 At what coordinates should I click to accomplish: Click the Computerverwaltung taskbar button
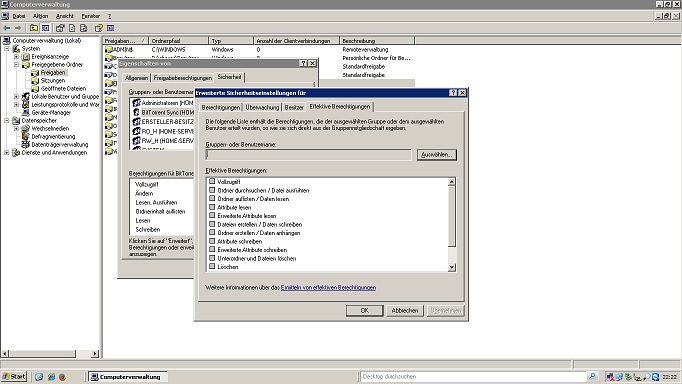pos(128,377)
